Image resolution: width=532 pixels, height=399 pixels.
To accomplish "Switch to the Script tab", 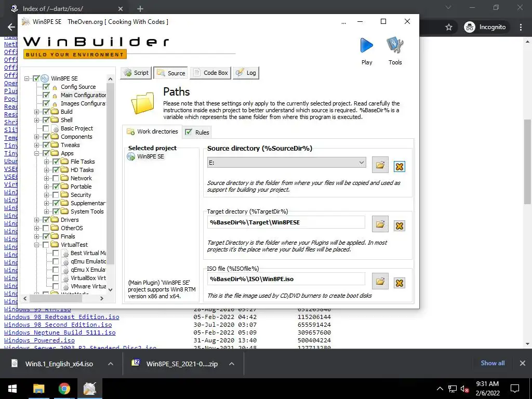I will [136, 73].
